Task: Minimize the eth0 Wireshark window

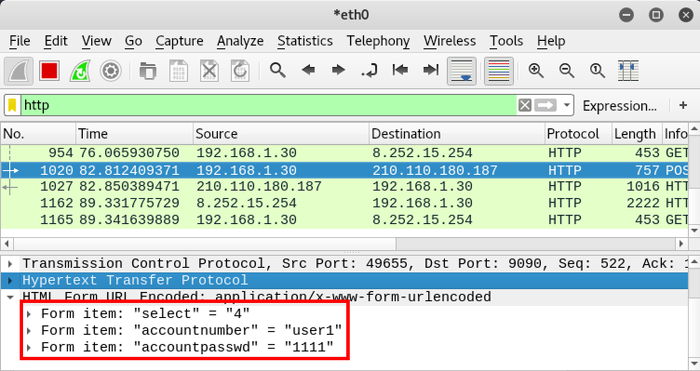Action: coord(627,15)
